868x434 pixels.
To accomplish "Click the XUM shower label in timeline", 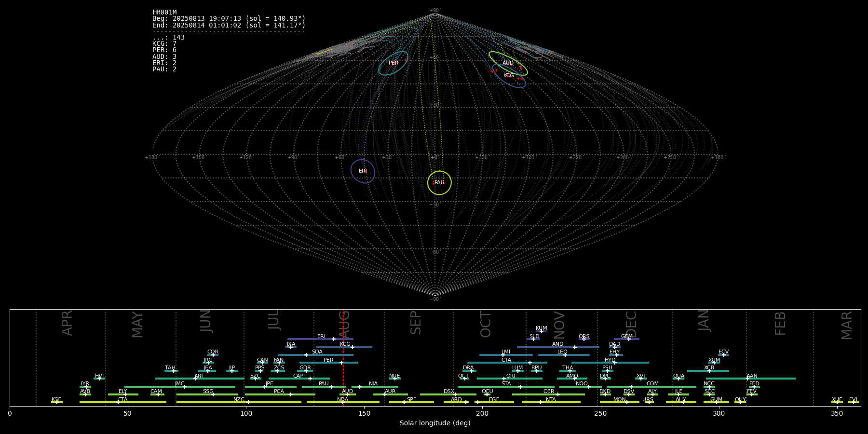I will (x=714, y=360).
